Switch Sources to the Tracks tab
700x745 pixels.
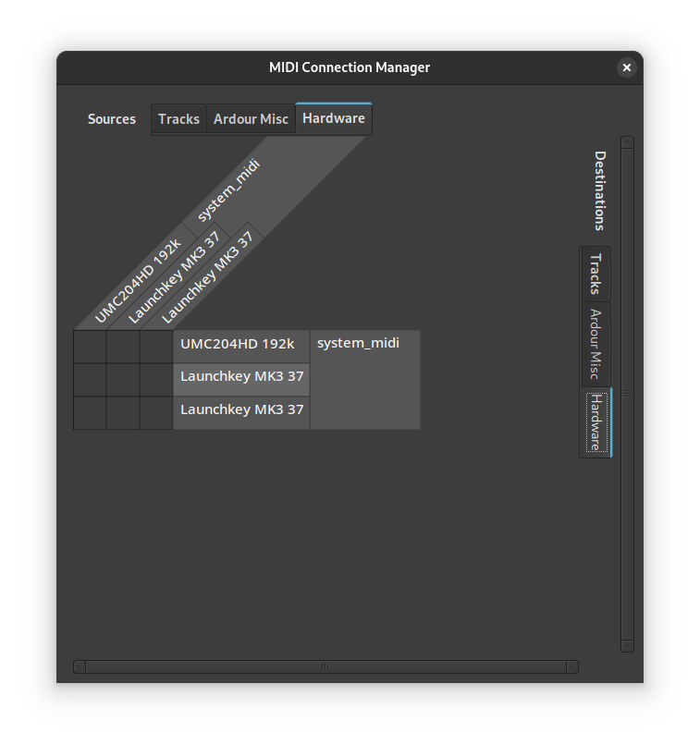pyautogui.click(x=178, y=119)
